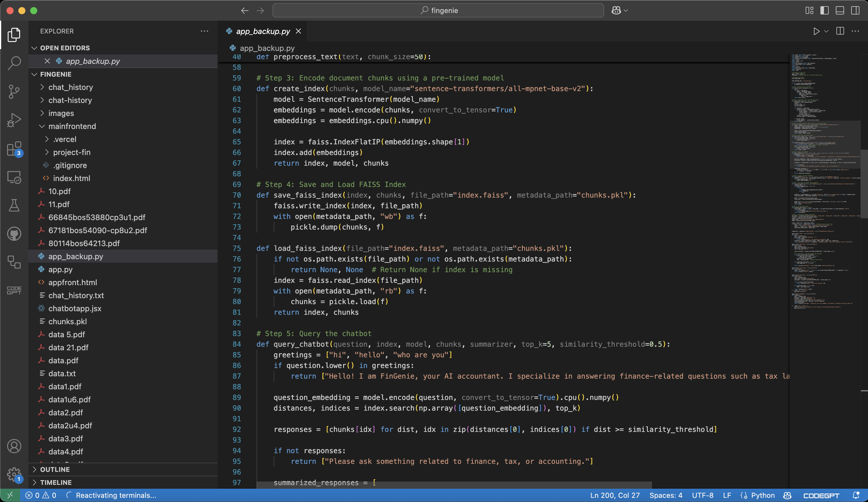Collapse the mainfrontend folder
868x502 pixels.
[x=72, y=126]
